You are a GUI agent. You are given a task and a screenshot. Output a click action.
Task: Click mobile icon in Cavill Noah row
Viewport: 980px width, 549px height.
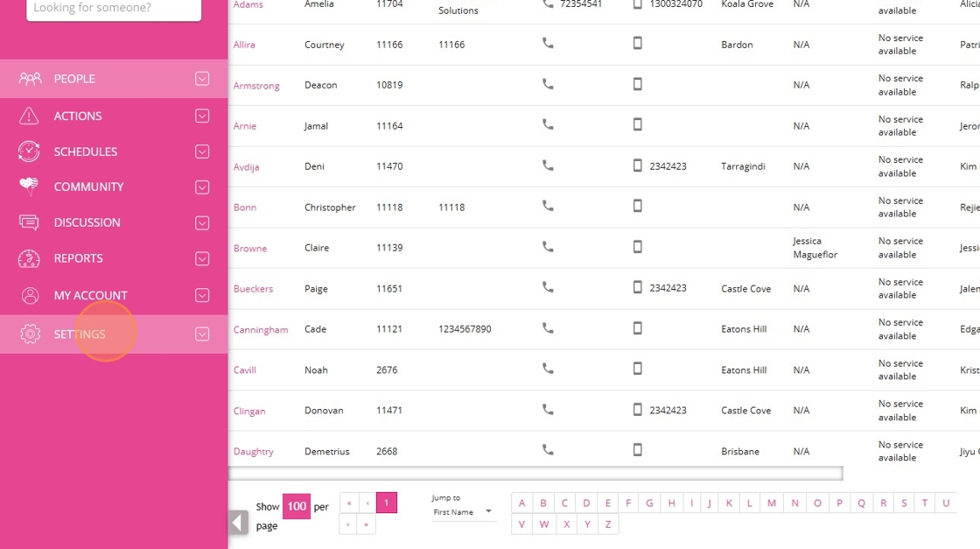(638, 369)
